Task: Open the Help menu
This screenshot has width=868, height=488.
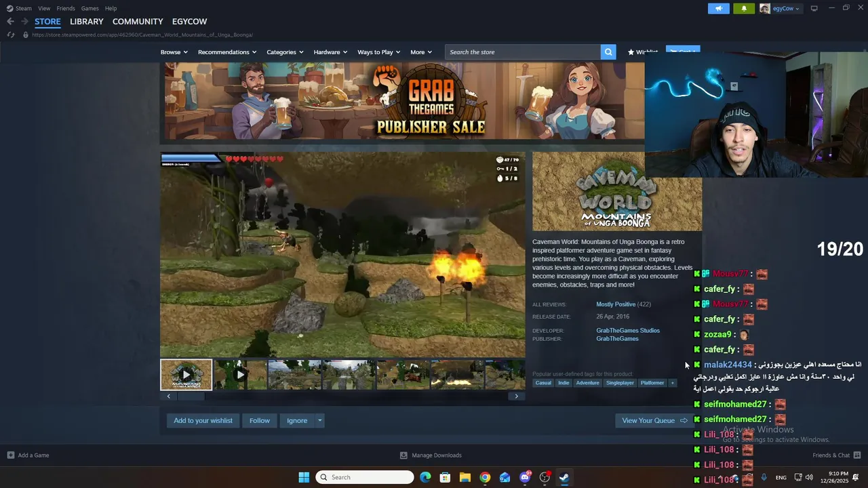Action: [111, 8]
